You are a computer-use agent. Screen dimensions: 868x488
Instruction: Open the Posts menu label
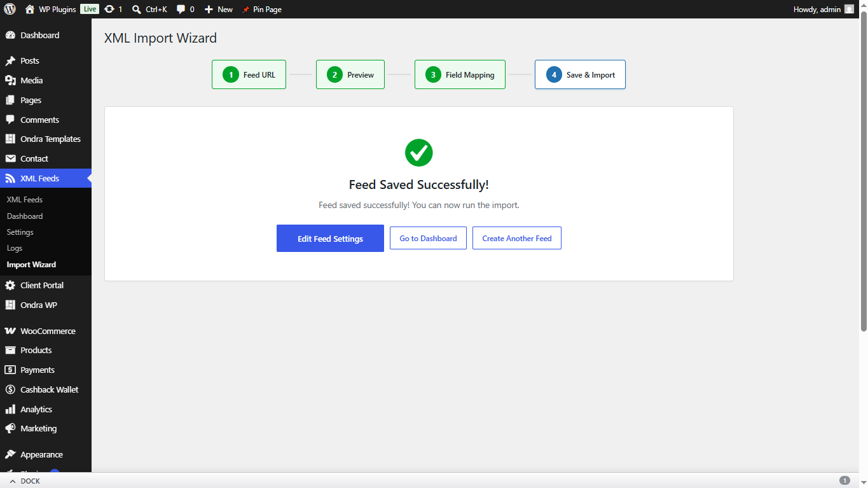(x=30, y=61)
